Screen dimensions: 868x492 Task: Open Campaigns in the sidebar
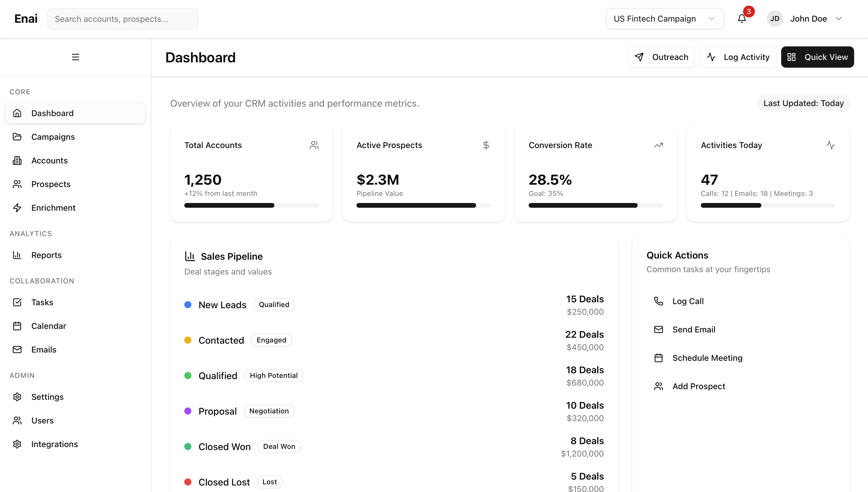tap(53, 137)
